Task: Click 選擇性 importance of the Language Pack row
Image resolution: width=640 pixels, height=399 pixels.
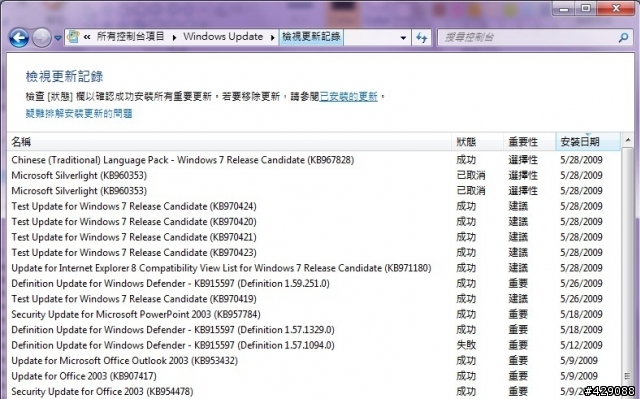Action: (x=523, y=160)
